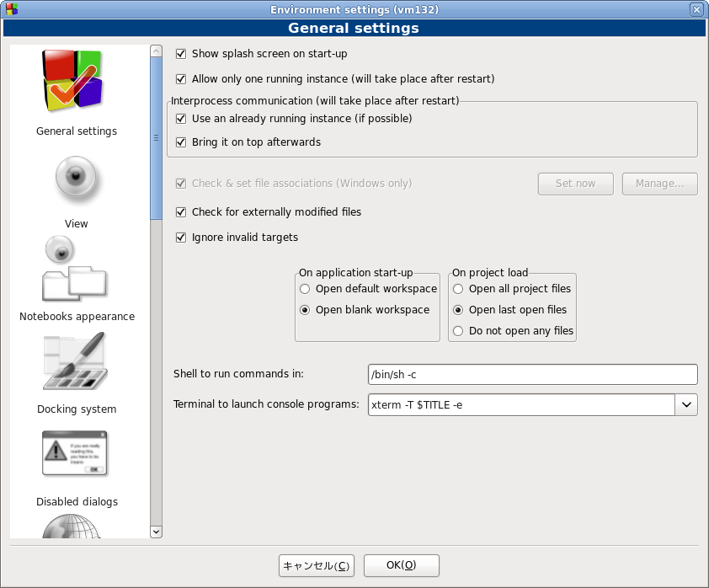Select the General settings cube icon

(72, 81)
